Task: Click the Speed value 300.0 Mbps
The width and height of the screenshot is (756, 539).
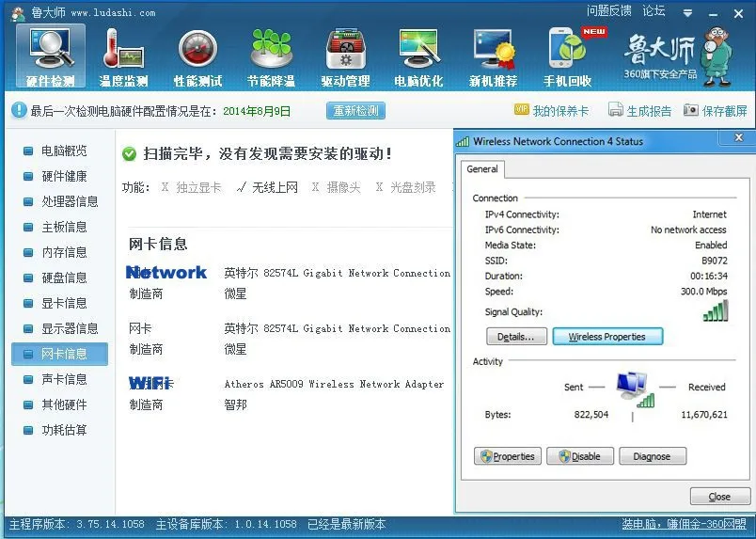Action: (x=704, y=292)
